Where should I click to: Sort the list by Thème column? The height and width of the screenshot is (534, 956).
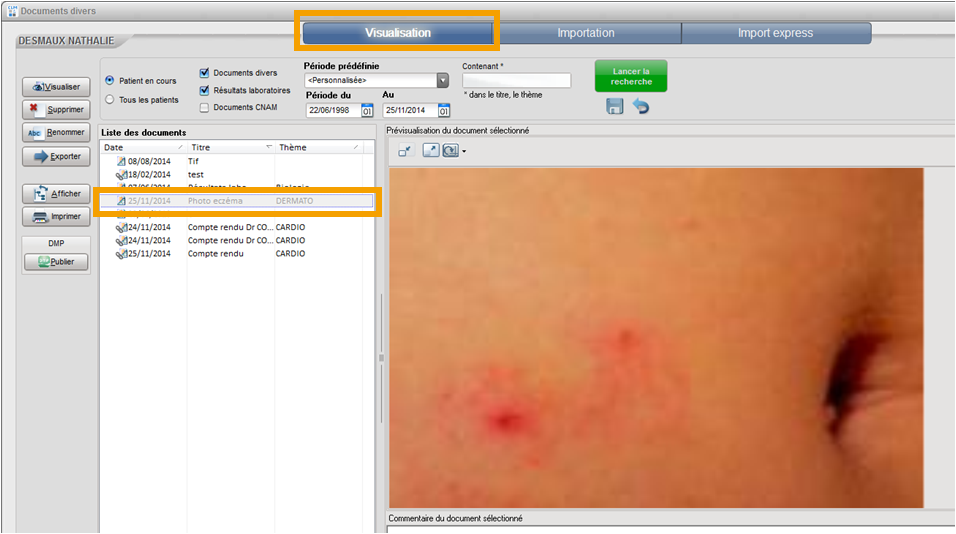coord(318,148)
